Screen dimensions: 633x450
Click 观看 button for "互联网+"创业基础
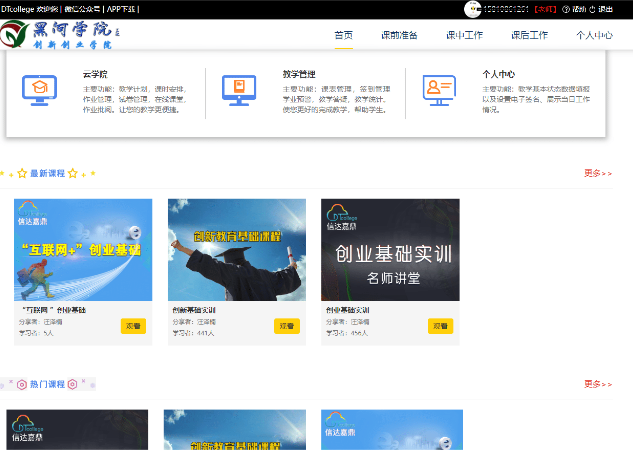[x=133, y=326]
